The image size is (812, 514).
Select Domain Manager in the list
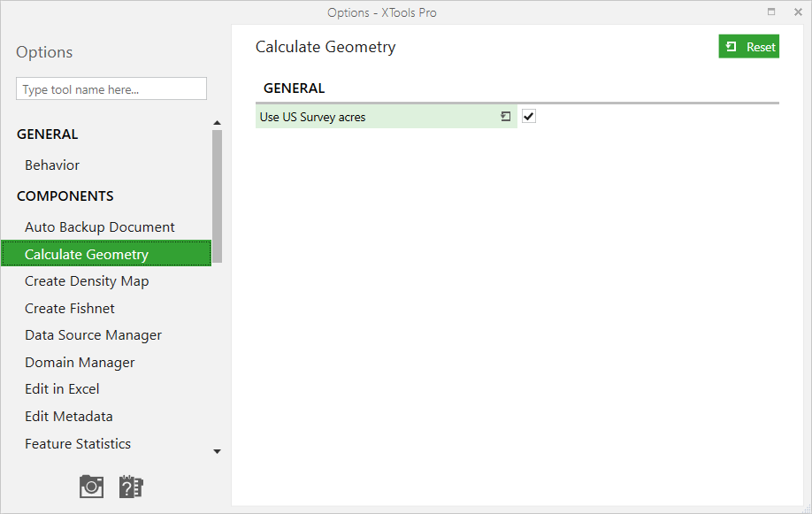pyautogui.click(x=80, y=363)
